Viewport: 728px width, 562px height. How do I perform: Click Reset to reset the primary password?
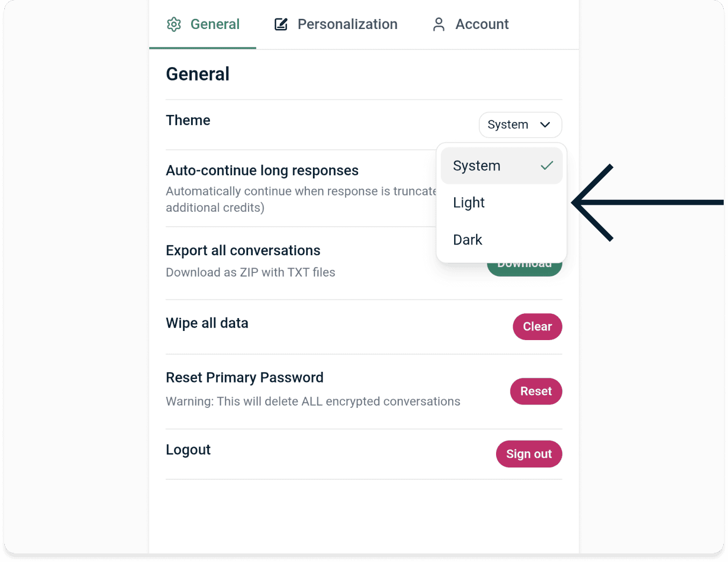click(x=535, y=391)
